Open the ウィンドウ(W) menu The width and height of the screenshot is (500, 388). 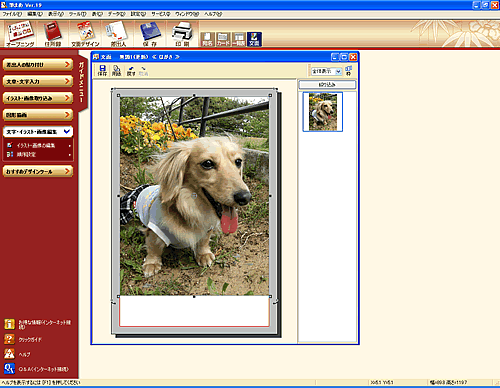coord(187,14)
